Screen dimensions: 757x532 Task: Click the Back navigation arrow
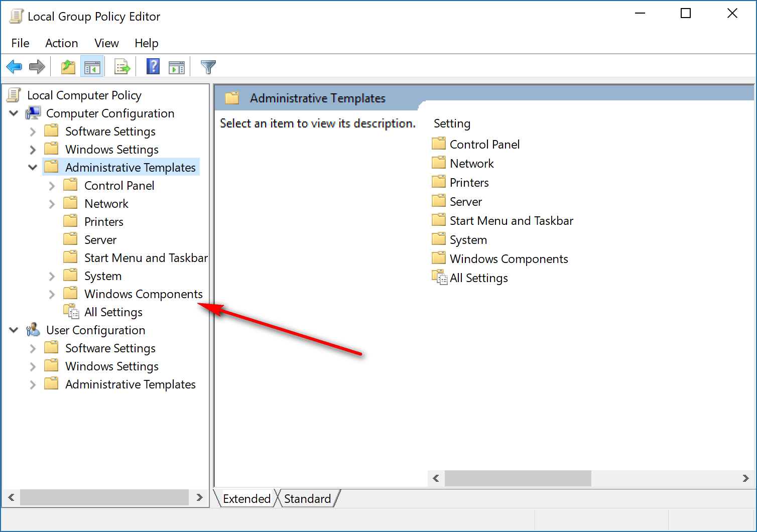(14, 66)
